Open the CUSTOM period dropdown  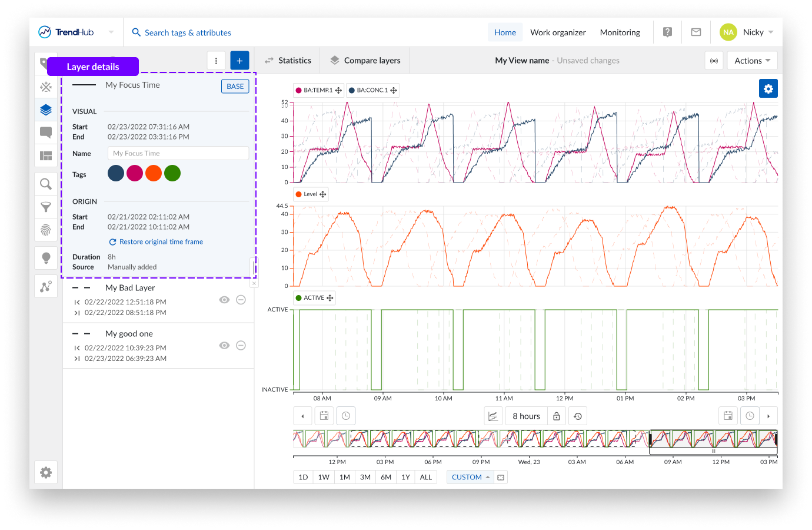[471, 477]
